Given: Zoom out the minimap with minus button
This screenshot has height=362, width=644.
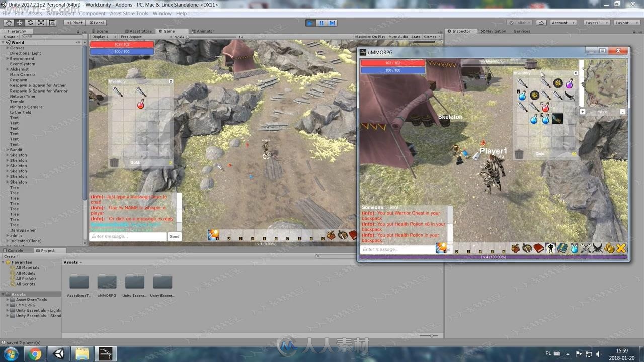Looking at the screenshot, I should (623, 112).
